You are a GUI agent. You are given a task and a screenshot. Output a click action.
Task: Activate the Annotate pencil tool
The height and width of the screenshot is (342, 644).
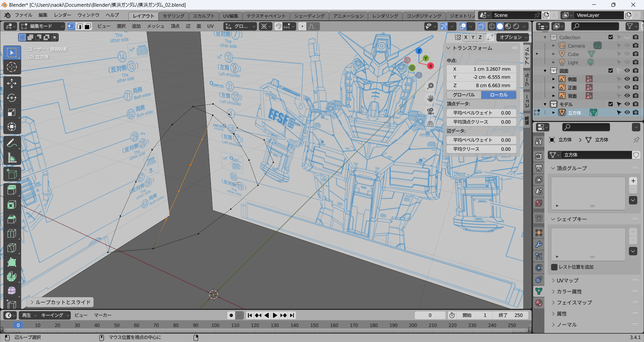pos(12,143)
